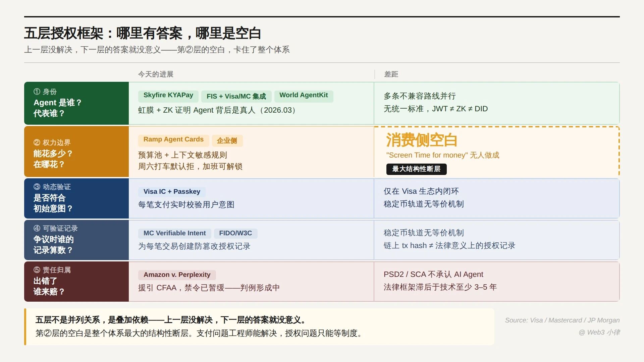Click the black 最大结构性断层 badge

point(416,169)
